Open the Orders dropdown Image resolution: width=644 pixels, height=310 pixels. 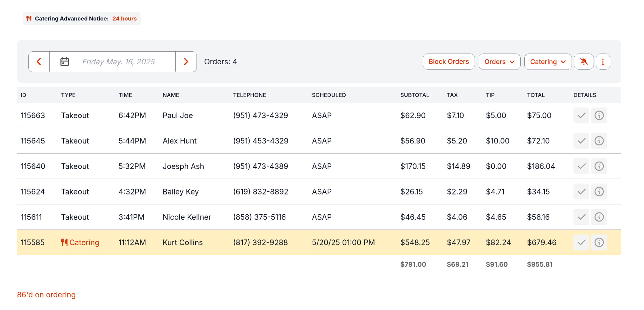pos(499,62)
